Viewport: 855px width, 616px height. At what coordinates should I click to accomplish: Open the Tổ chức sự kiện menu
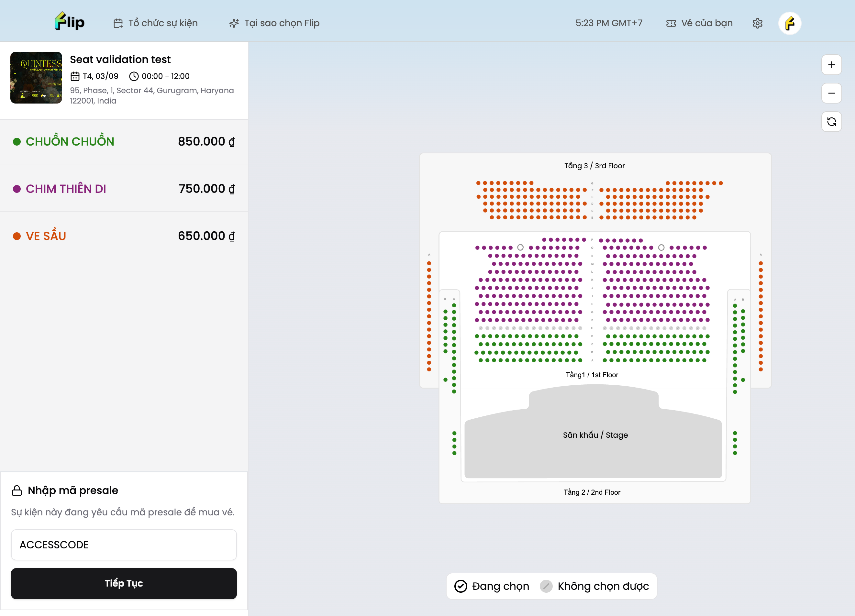(162, 23)
